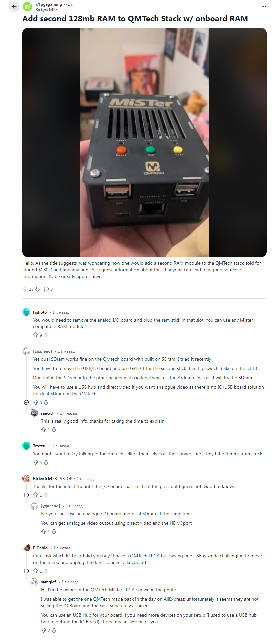Open the r/fpgagaming community link
Screen dimensions: 272x644
49,4
